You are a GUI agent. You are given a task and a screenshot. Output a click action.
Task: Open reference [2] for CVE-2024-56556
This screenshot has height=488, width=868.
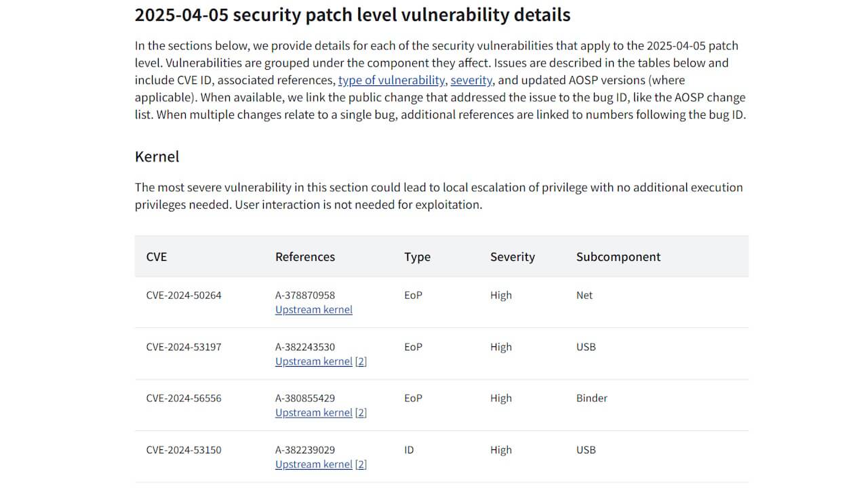click(361, 413)
